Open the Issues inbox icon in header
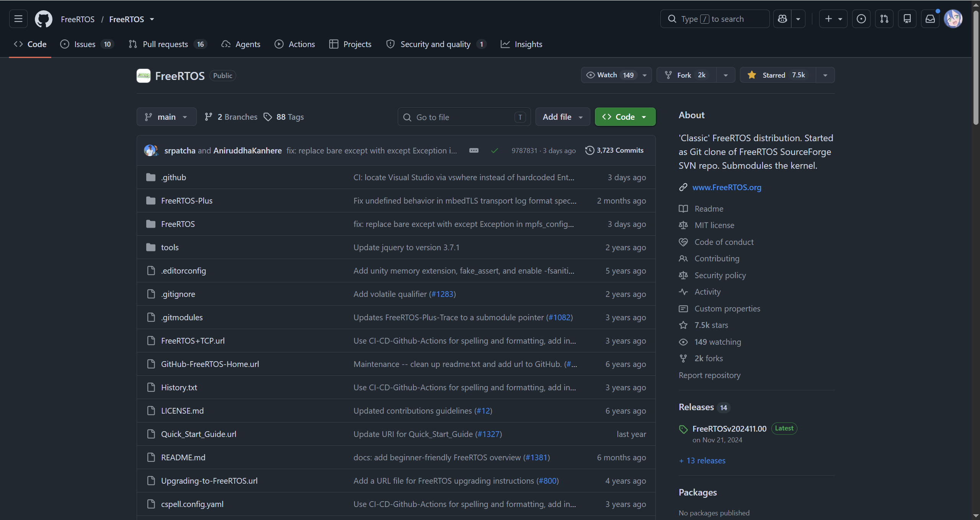Image resolution: width=980 pixels, height=520 pixels. click(x=861, y=19)
